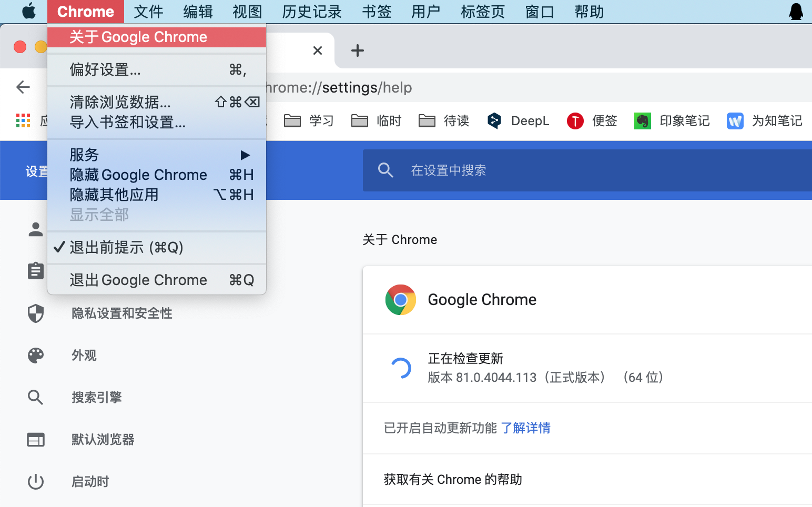Open the 历史记录 menu

tap(312, 11)
